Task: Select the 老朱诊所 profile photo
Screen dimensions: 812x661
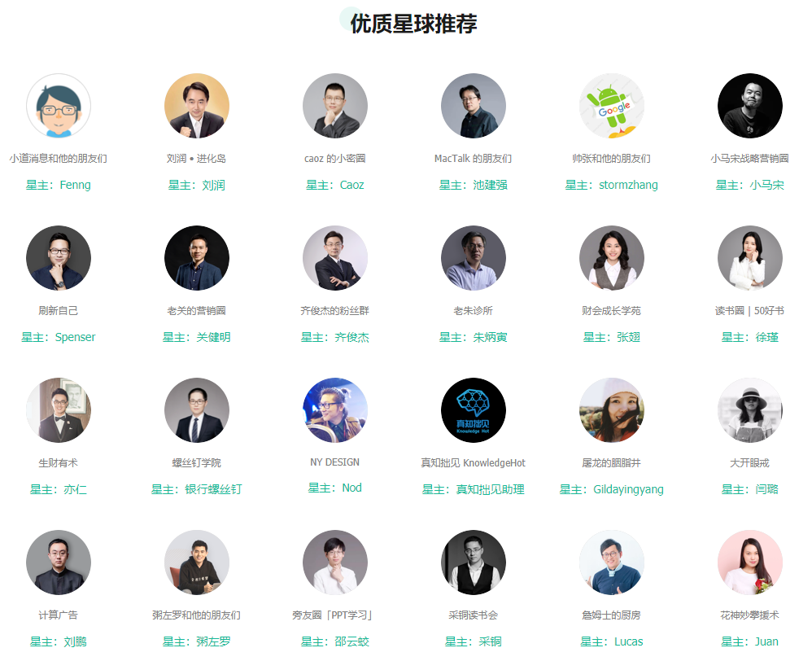Action: [474, 258]
